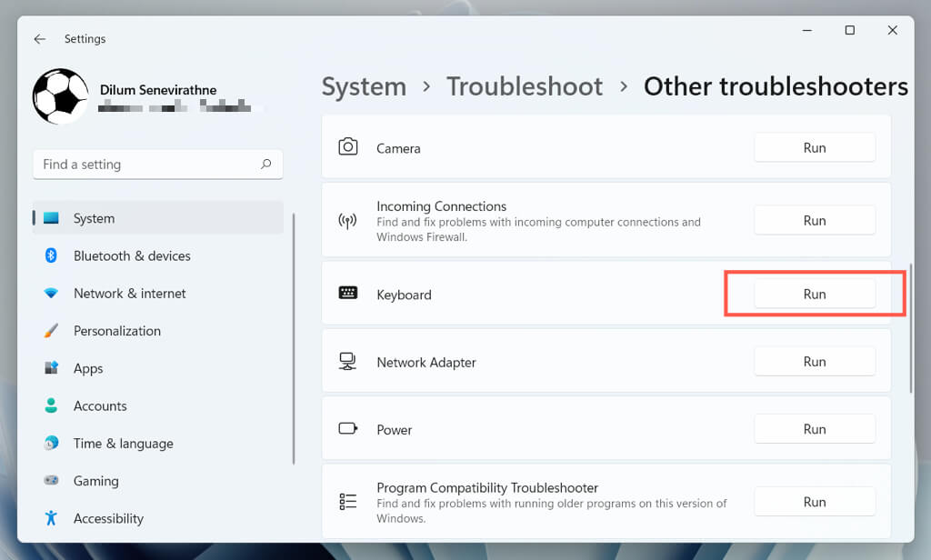Run the Keyboard troubleshooter
Screen dimensions: 931x560
815,295
